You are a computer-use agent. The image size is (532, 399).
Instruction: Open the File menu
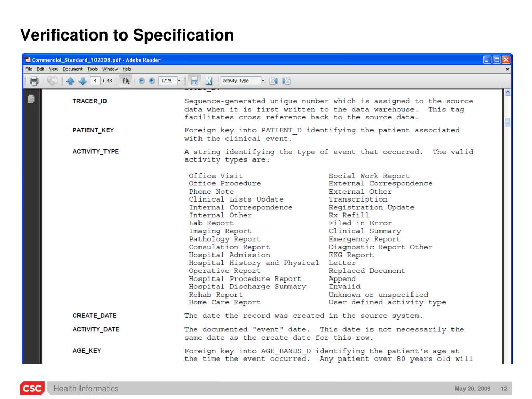(x=29, y=69)
